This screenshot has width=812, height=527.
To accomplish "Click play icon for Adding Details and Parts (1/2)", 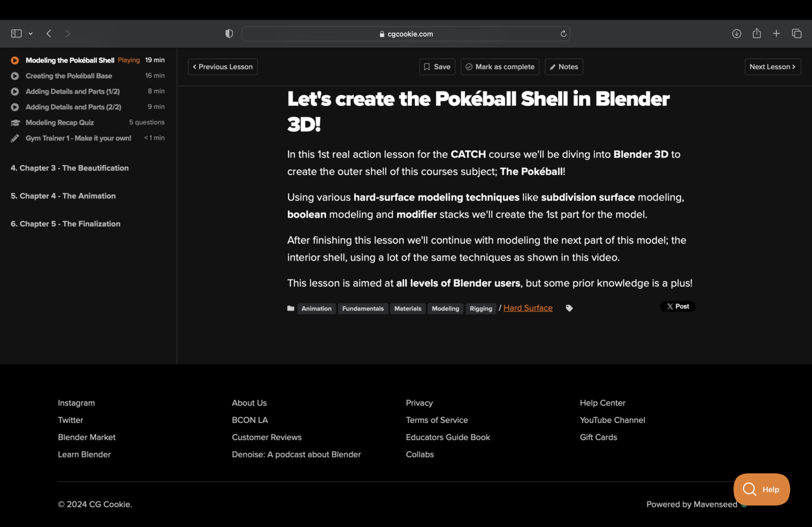I will click(15, 91).
